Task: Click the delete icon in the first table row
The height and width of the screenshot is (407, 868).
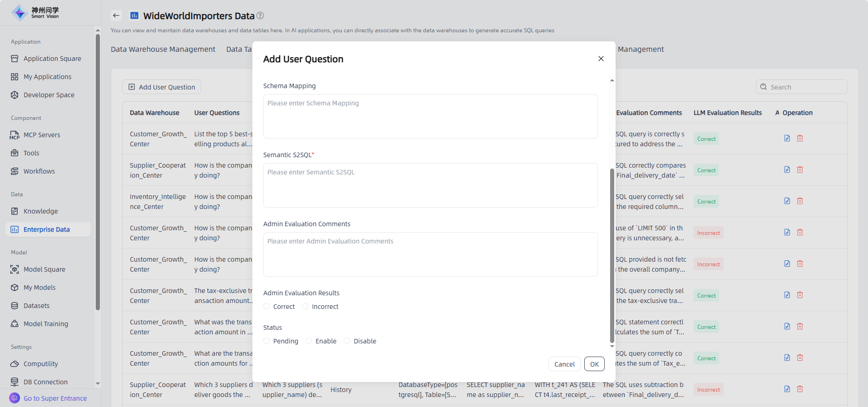Action: pyautogui.click(x=800, y=138)
